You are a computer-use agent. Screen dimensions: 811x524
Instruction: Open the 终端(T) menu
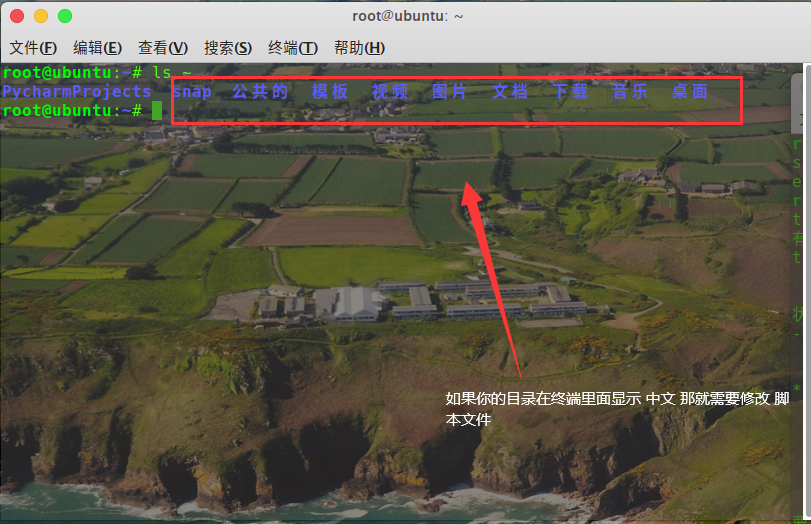pos(293,48)
